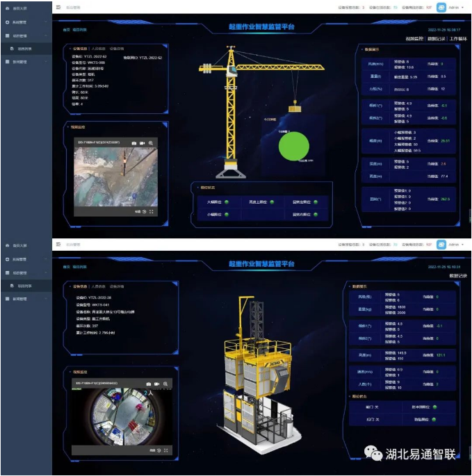The width and height of the screenshot is (472, 476).
Task: Click the user avatar icon in top header
Action: [441, 8]
